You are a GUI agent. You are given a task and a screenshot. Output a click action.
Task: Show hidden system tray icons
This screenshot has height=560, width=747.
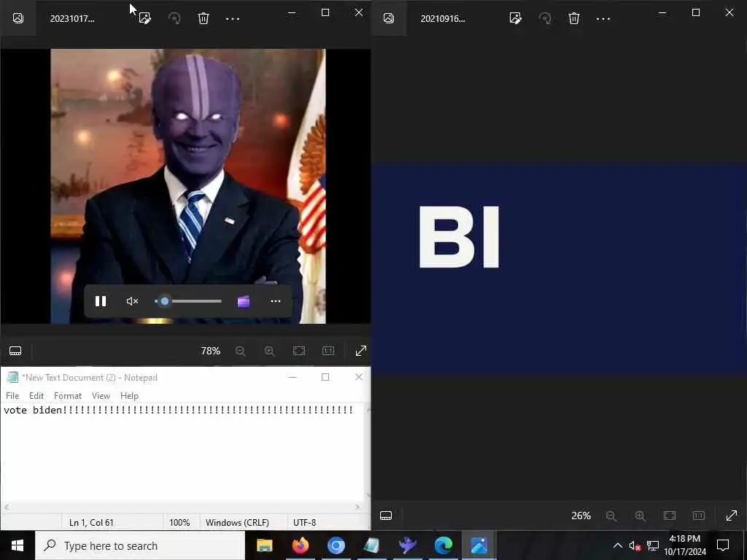click(617, 545)
